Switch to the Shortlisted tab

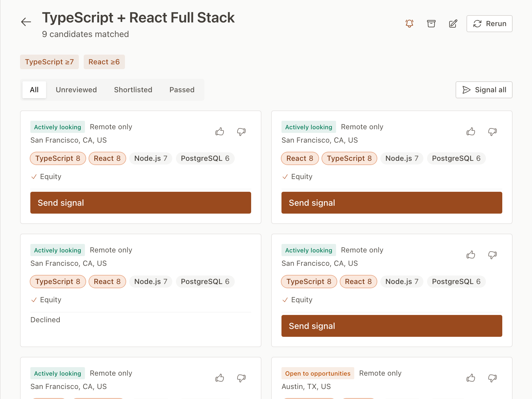[x=133, y=90]
